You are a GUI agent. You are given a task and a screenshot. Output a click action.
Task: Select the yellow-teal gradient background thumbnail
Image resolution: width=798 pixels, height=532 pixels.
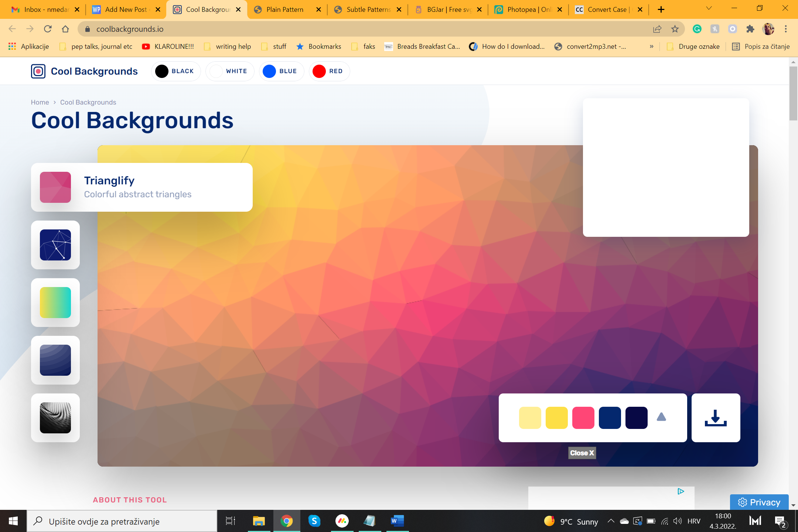click(x=55, y=303)
